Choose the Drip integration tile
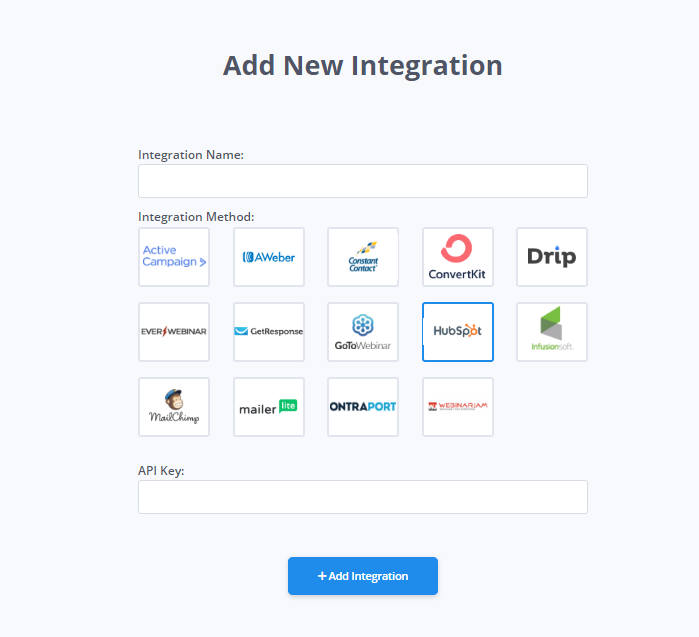 552,257
